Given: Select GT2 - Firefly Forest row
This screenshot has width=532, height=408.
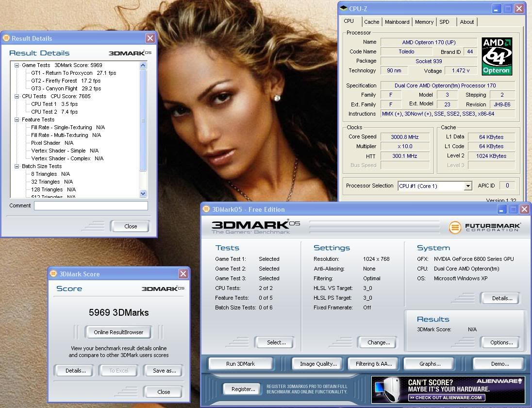Looking at the screenshot, I should [66, 81].
